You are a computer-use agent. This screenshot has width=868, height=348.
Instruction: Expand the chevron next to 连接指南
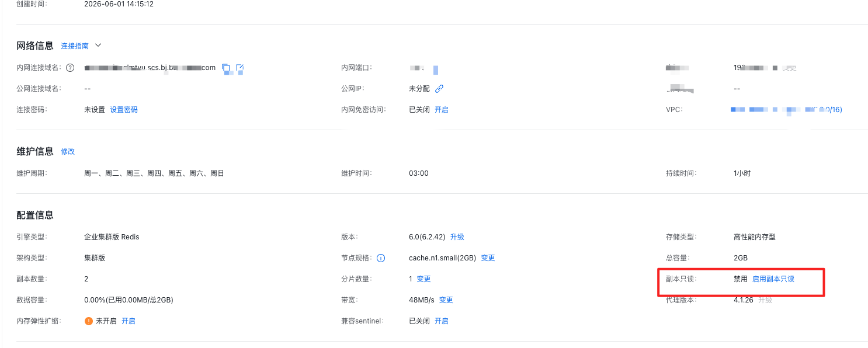point(98,45)
